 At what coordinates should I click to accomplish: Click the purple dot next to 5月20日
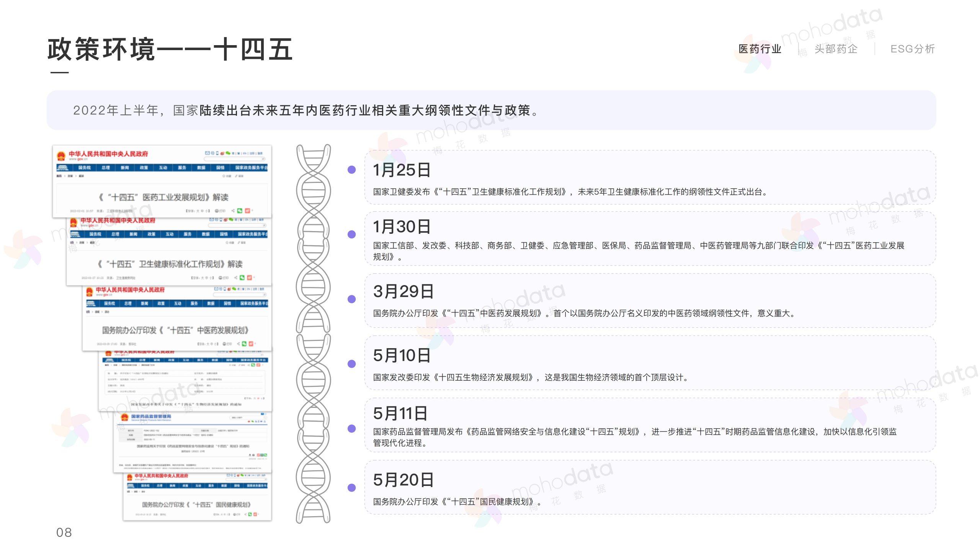(351, 488)
